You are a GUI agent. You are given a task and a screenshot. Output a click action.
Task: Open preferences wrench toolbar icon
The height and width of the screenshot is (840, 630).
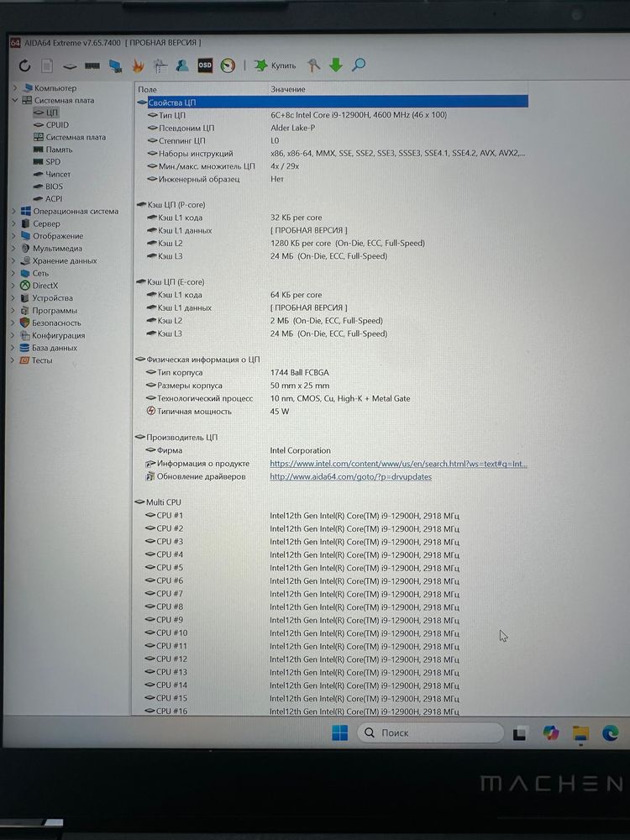point(313,66)
